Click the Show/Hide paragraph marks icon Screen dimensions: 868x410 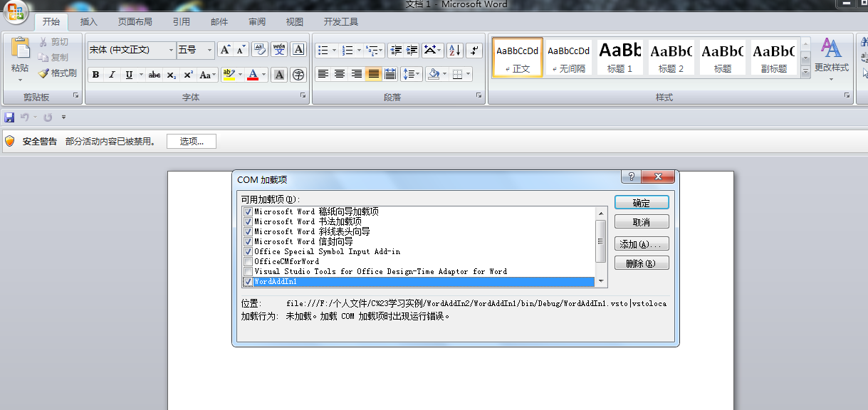(476, 50)
